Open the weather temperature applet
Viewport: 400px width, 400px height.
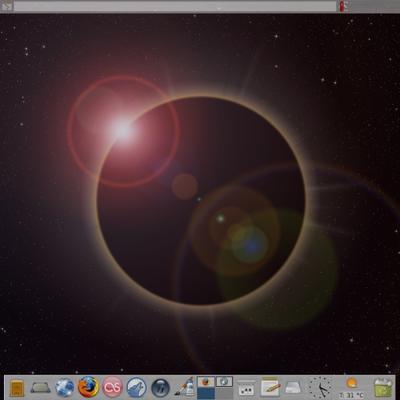351,388
